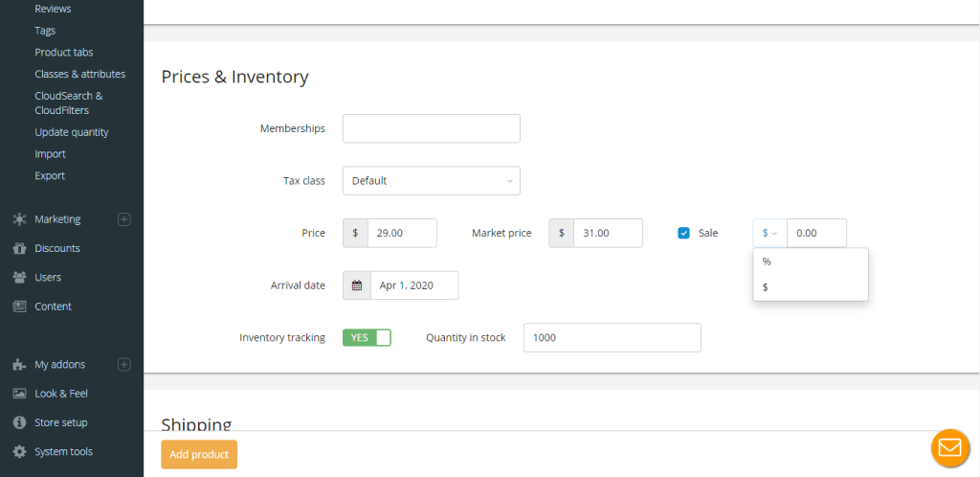
Task: Choose the $ option in the dropdown list
Action: 811,287
